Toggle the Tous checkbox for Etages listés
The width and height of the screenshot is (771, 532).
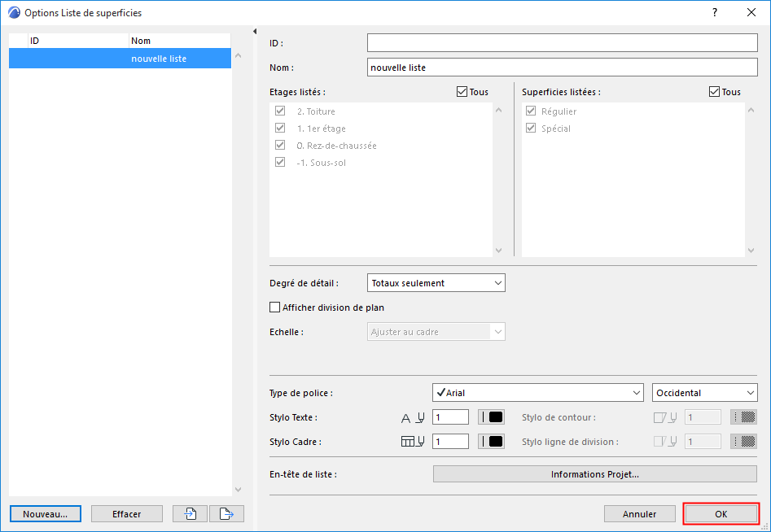pos(462,92)
